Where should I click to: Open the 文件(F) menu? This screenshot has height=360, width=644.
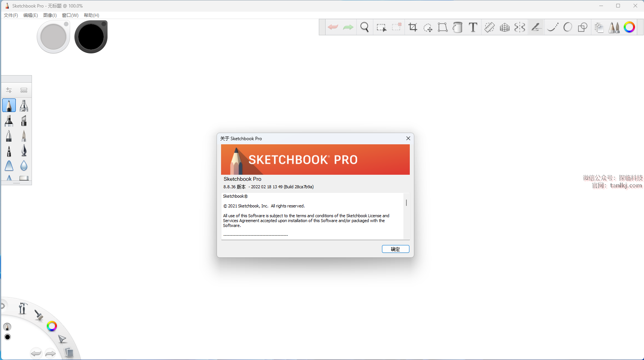pos(11,15)
